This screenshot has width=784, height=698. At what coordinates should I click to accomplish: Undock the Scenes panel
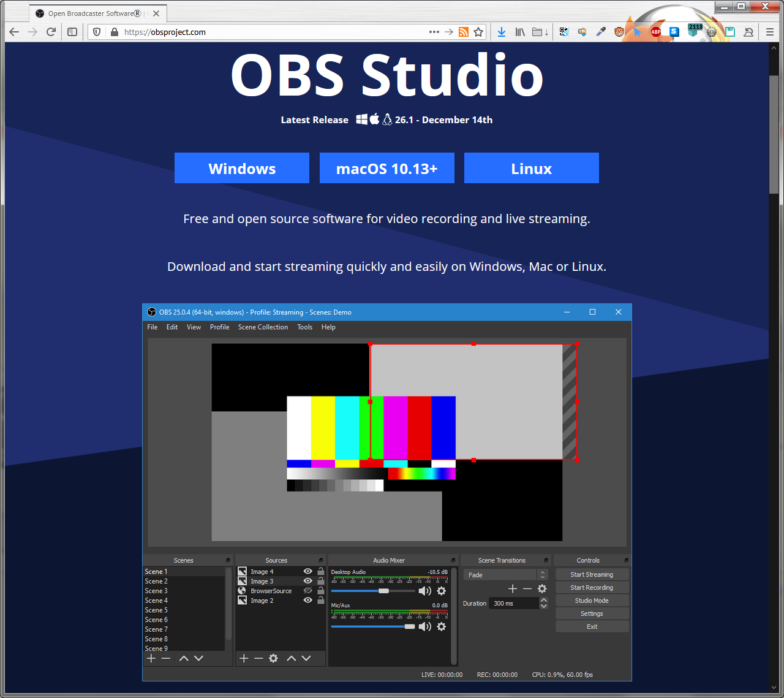point(228,560)
